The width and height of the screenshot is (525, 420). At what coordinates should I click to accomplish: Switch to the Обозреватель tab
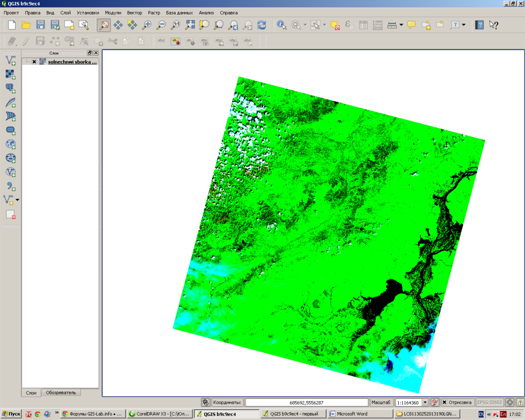pos(61,393)
